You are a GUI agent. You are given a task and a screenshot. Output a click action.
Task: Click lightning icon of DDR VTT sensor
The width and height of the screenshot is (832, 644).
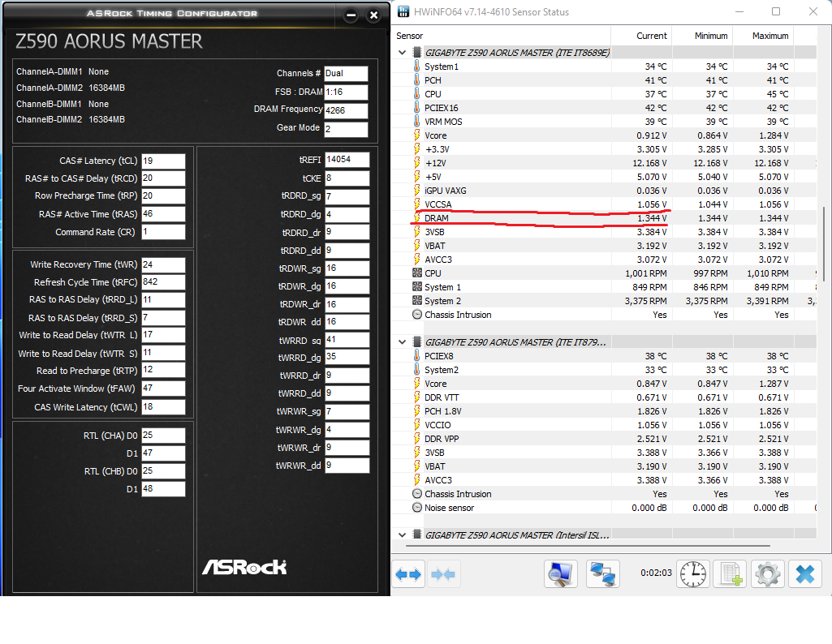[x=417, y=397]
